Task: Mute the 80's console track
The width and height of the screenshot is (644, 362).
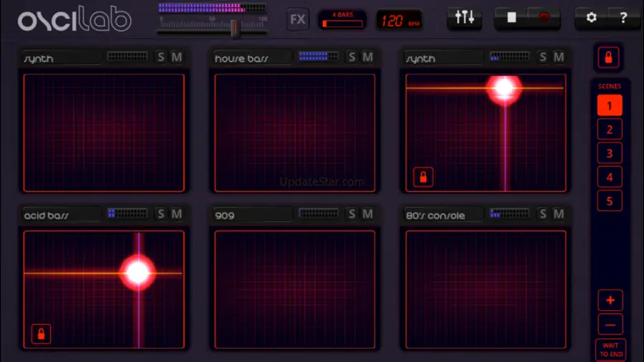Action: 559,214
